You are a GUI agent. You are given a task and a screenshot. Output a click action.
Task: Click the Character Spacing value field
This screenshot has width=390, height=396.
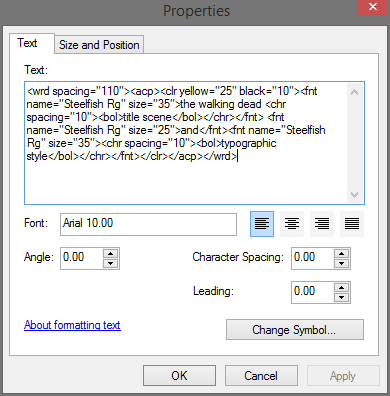click(313, 258)
